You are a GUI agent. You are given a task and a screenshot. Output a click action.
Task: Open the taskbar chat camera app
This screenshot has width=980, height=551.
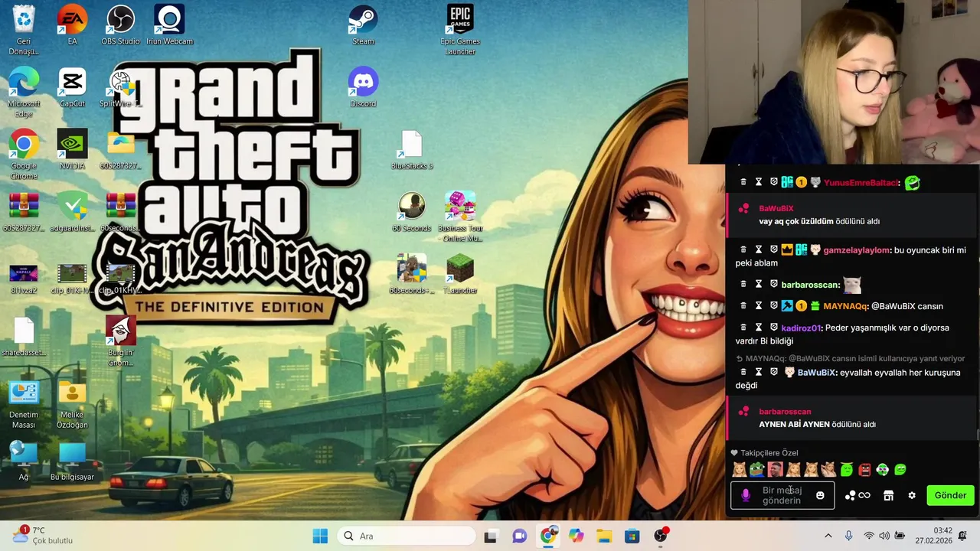coord(519,536)
